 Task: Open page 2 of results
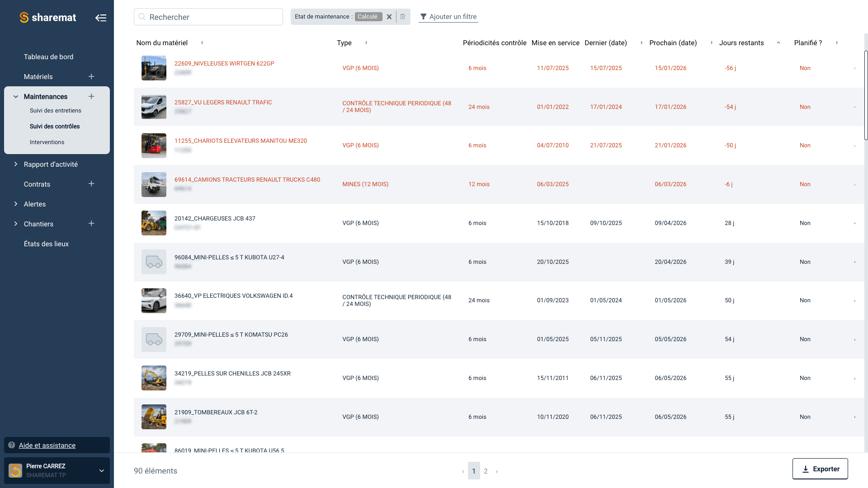[486, 471]
